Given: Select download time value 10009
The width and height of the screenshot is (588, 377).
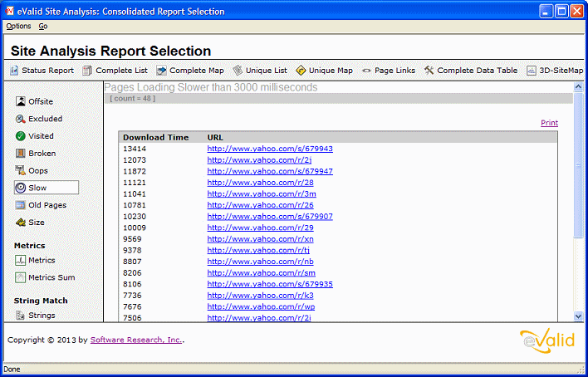Looking at the screenshot, I should (x=135, y=228).
